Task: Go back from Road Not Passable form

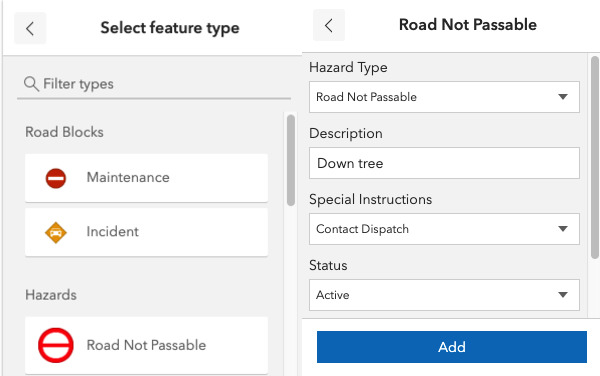Action: pos(329,25)
